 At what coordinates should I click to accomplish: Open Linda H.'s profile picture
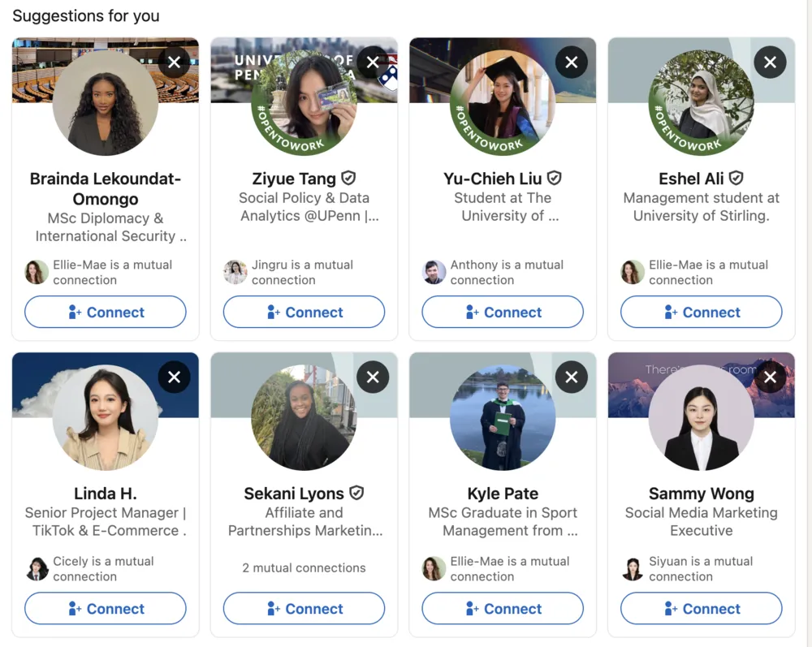[x=105, y=417]
